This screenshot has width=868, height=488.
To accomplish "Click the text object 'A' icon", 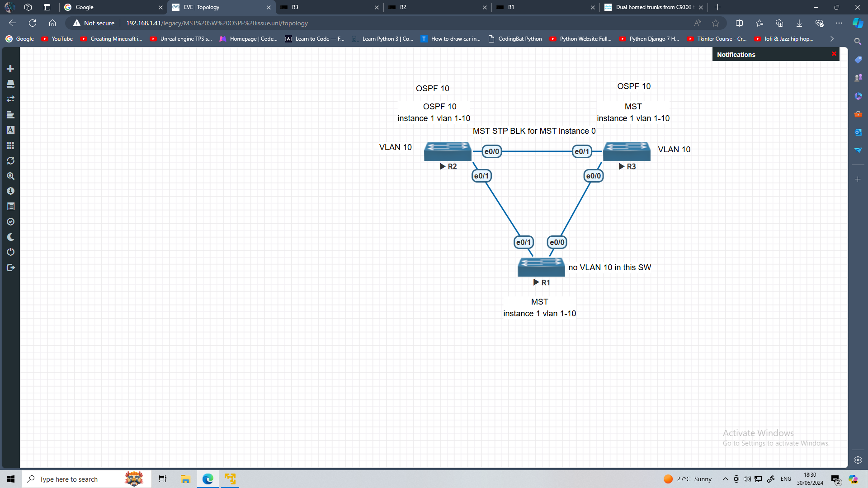I will [10, 130].
